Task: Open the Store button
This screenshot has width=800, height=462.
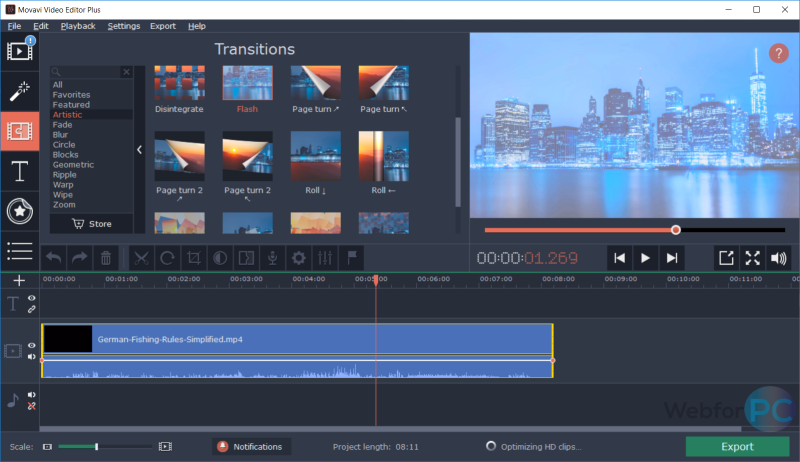Action: coord(92,224)
